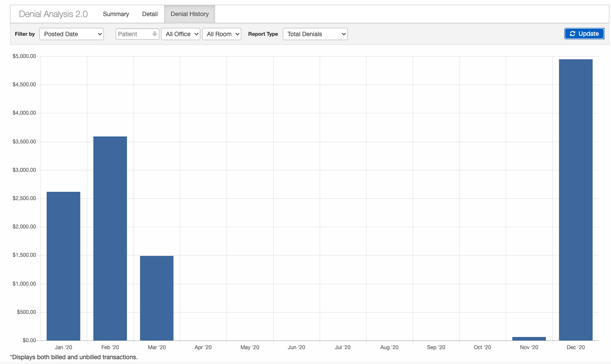Click the $2,000.00 axis label
This screenshot has height=364, width=611.
pos(24,227)
